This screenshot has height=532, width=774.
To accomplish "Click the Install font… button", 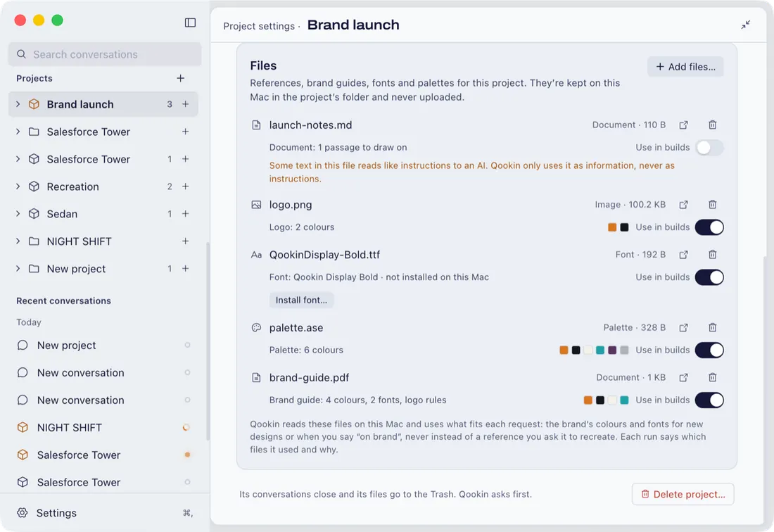I will point(301,300).
